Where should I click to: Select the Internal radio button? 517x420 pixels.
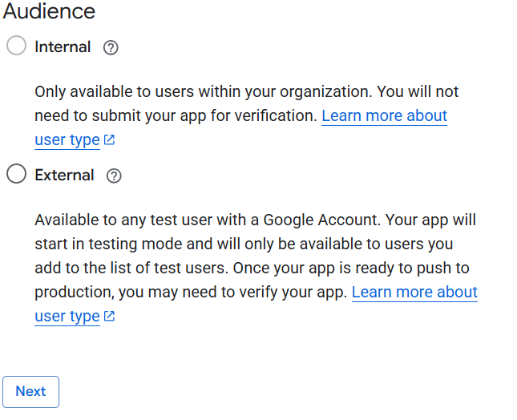coord(16,46)
